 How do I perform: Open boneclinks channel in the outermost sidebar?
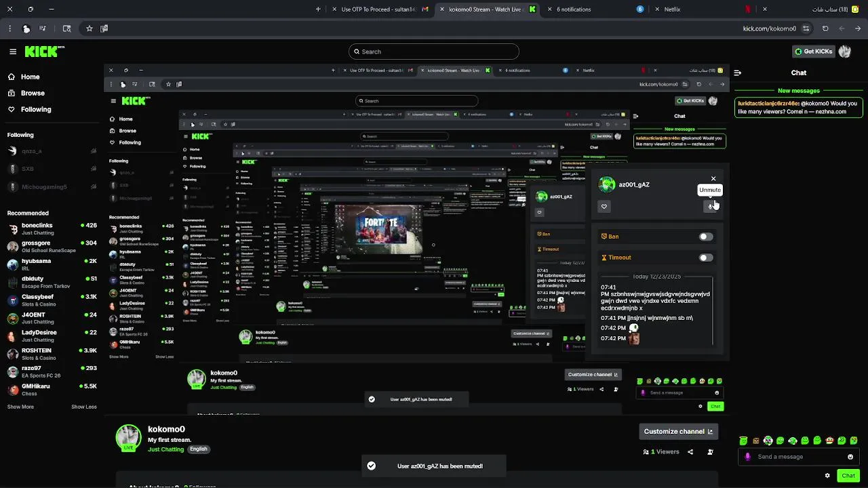tap(52, 229)
